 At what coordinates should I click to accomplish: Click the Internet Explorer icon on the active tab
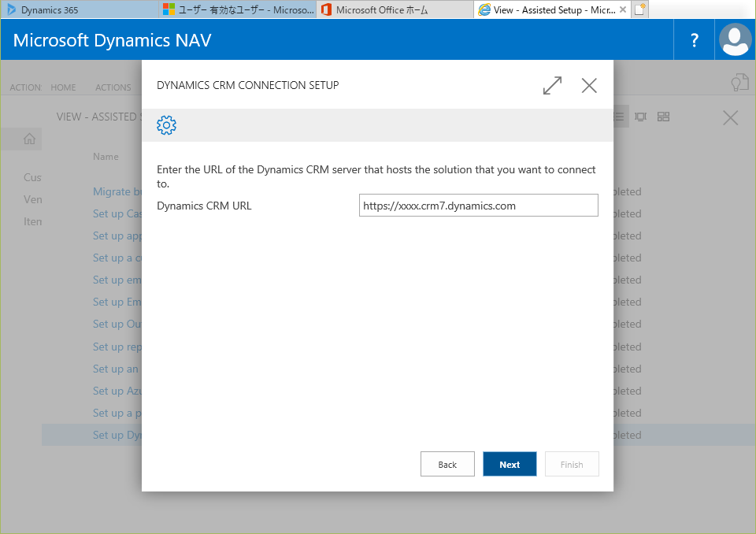484,9
